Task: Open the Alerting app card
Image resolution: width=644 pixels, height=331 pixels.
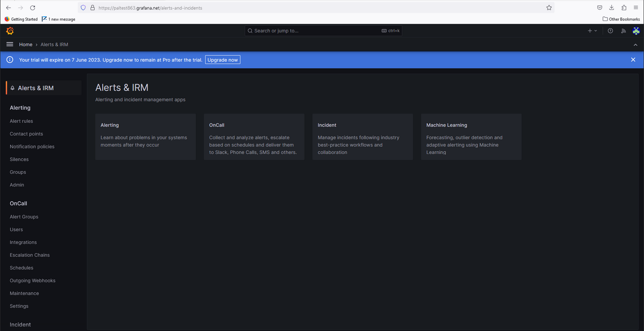Action: (x=145, y=137)
